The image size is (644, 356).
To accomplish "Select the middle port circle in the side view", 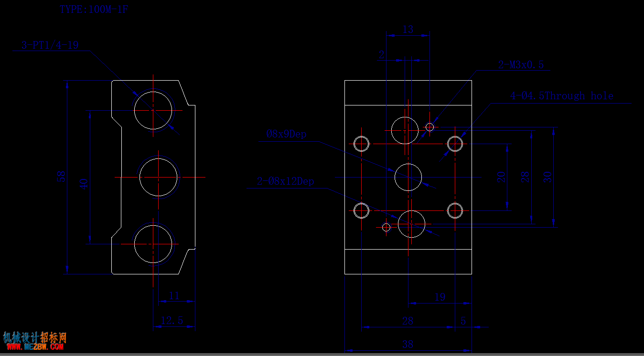I will tap(159, 177).
